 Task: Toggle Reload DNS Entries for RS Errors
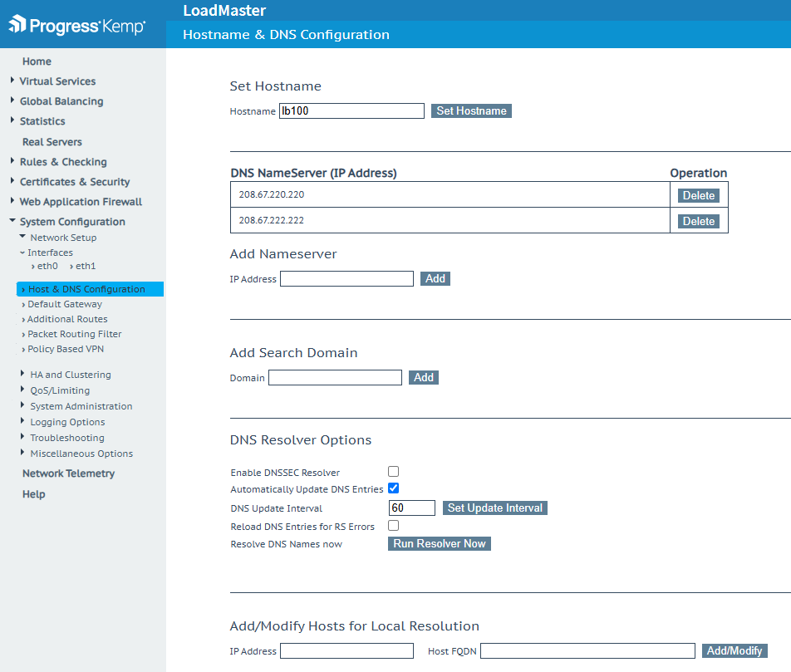coord(394,526)
